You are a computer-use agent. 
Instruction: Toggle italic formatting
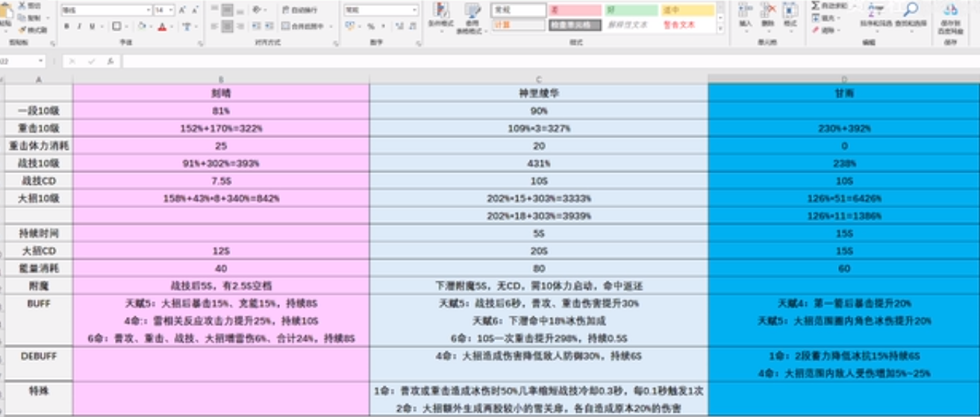79,26
